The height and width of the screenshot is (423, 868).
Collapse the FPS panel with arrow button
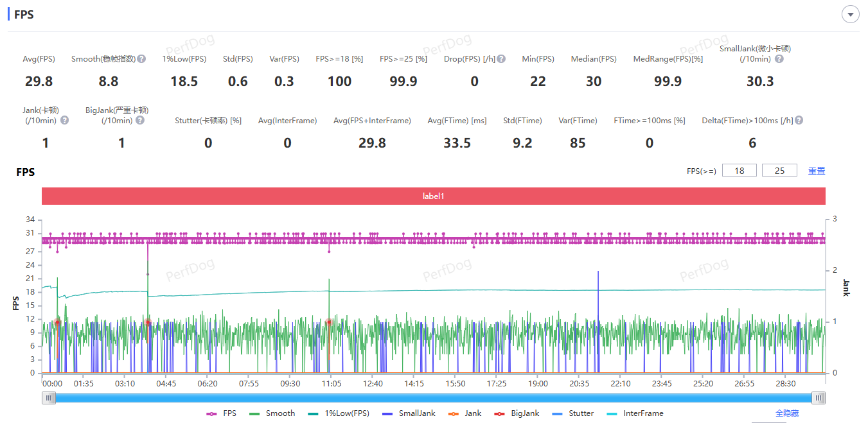pyautogui.click(x=851, y=14)
